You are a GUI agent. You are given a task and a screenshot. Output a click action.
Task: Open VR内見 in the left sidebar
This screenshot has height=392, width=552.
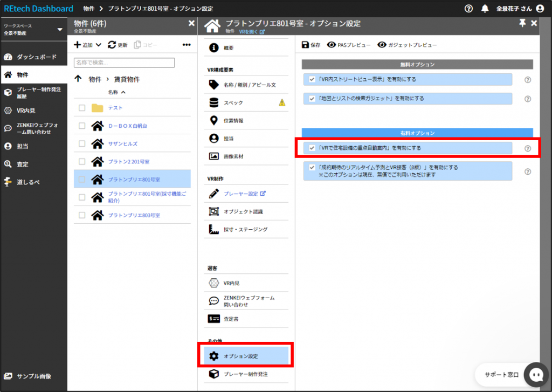pyautogui.click(x=34, y=111)
